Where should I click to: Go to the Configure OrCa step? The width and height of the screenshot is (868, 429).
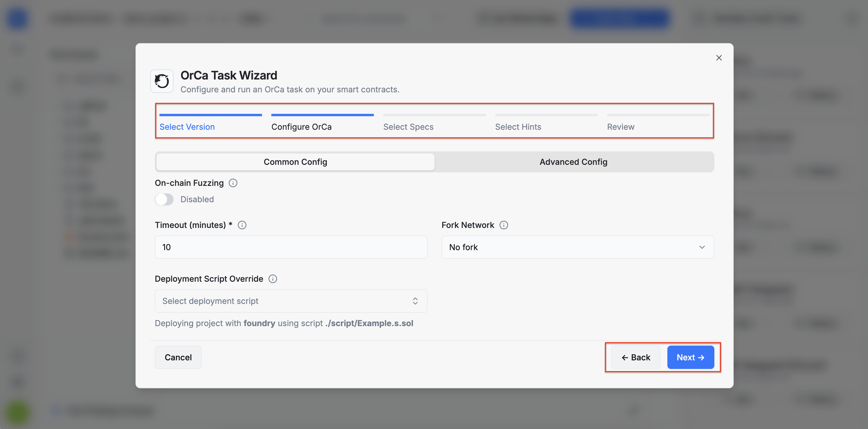tap(322, 123)
